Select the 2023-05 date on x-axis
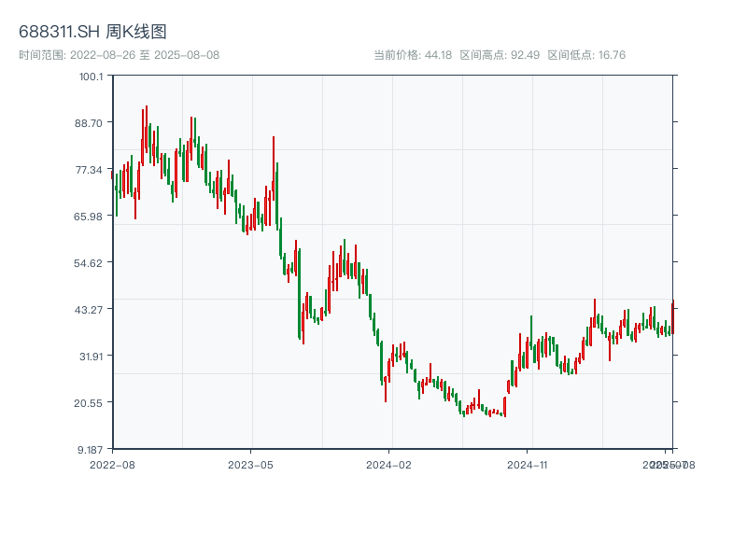Viewport: 747px width, 560px height. [x=250, y=464]
